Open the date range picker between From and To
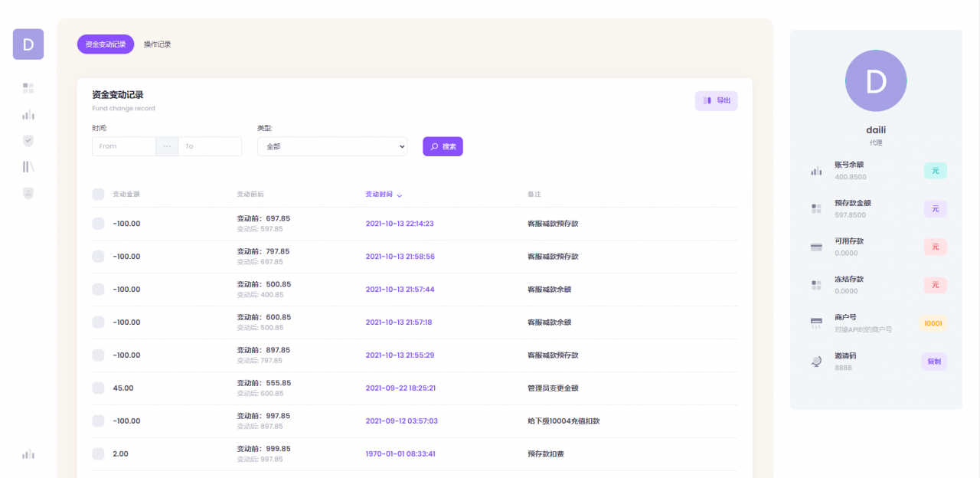Image resolution: width=980 pixels, height=478 pixels. click(167, 146)
